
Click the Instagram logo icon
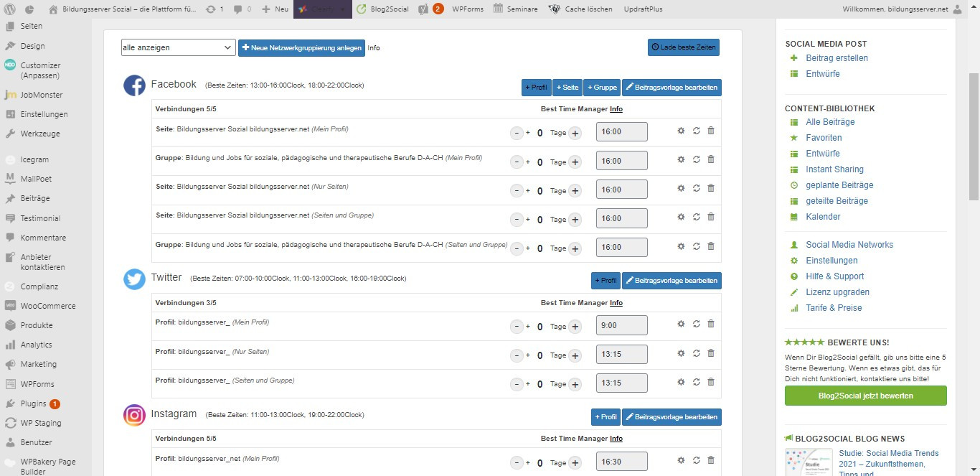tap(134, 415)
